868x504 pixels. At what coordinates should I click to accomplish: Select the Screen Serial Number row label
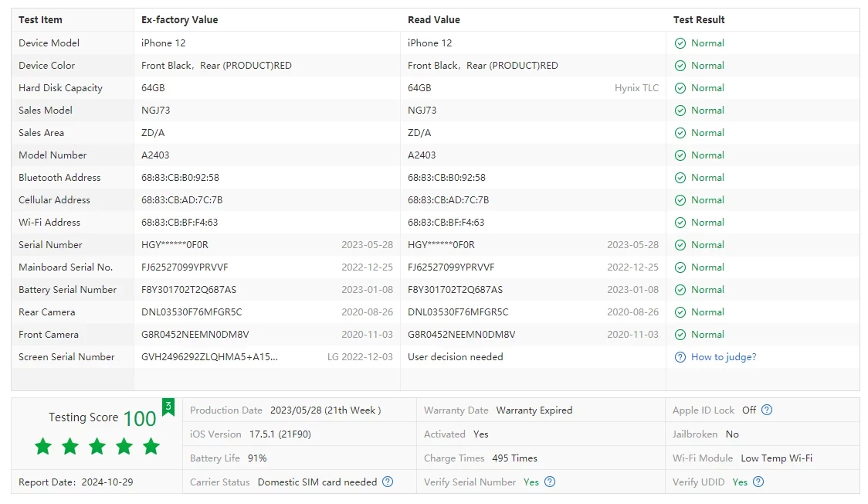(66, 357)
